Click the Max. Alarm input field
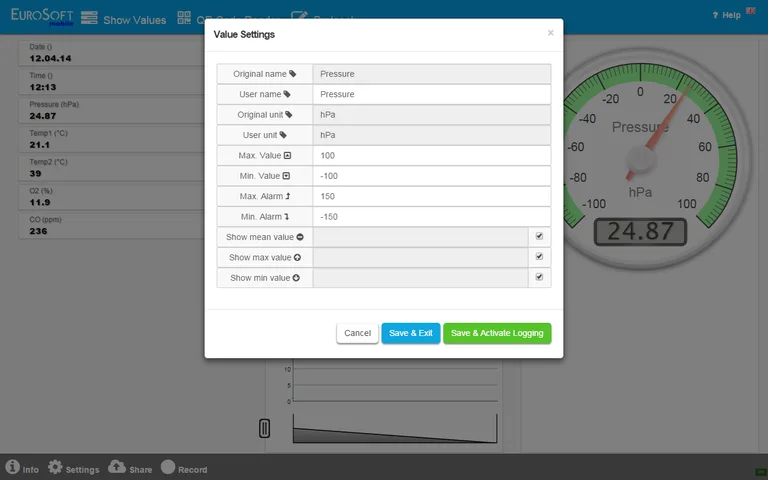Image resolution: width=768 pixels, height=480 pixels. (x=432, y=196)
